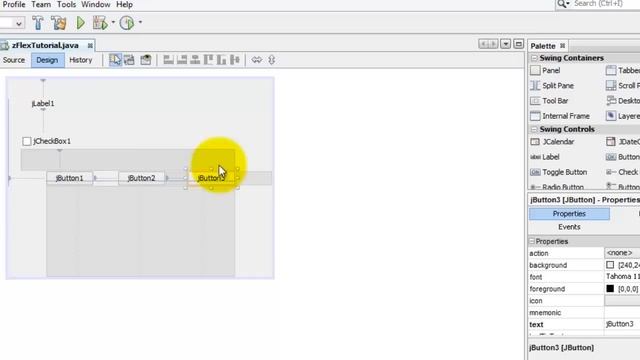Image resolution: width=640 pixels, height=360 pixels.
Task: Open the Help menu
Action: (124, 4)
